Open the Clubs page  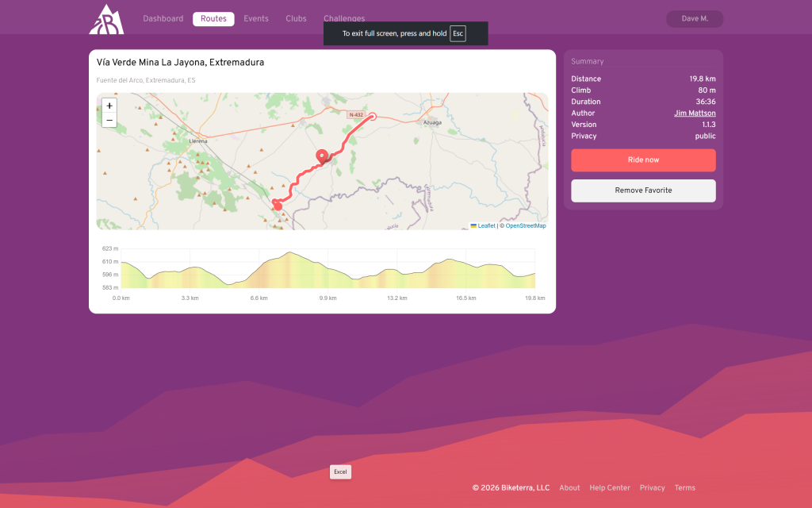[x=296, y=19]
